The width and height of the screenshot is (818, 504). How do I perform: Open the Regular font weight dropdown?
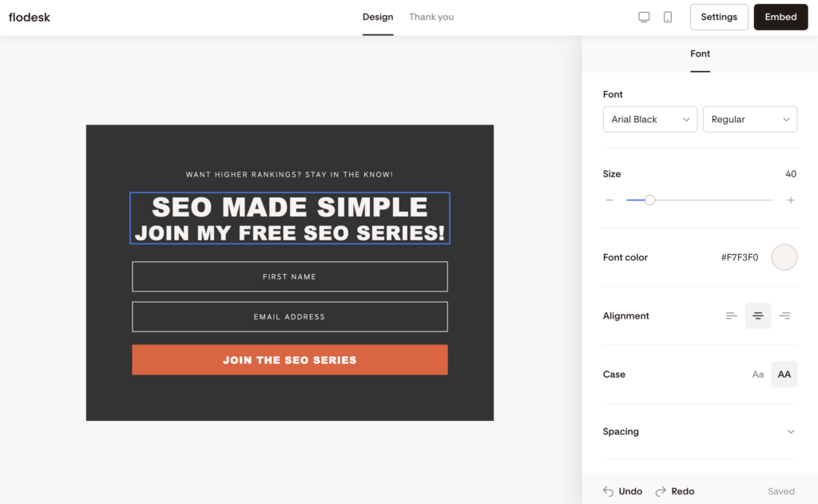click(x=749, y=120)
